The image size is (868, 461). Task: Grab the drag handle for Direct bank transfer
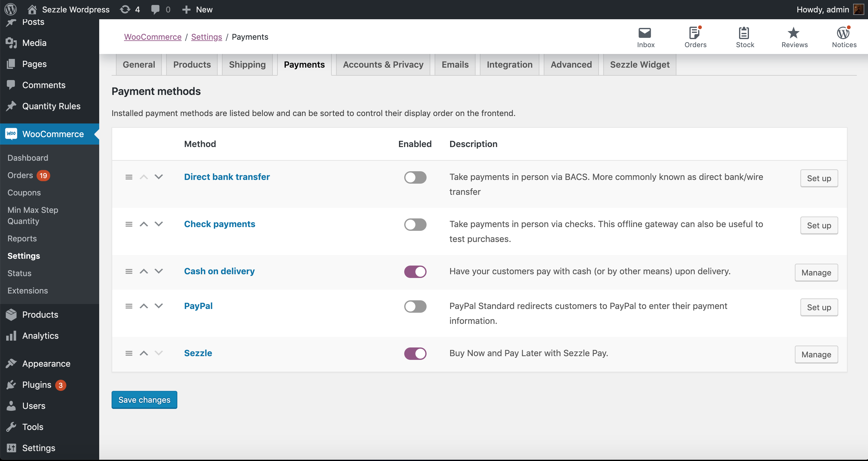coord(129,177)
